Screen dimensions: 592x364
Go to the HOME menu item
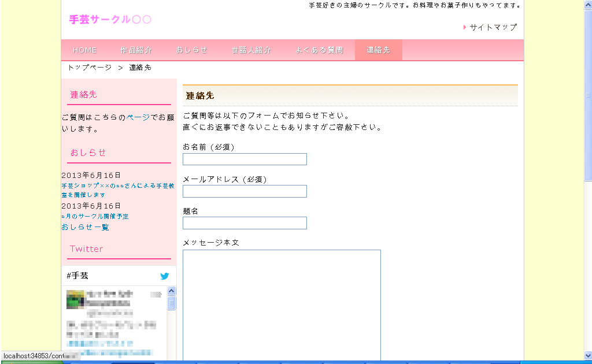(85, 50)
